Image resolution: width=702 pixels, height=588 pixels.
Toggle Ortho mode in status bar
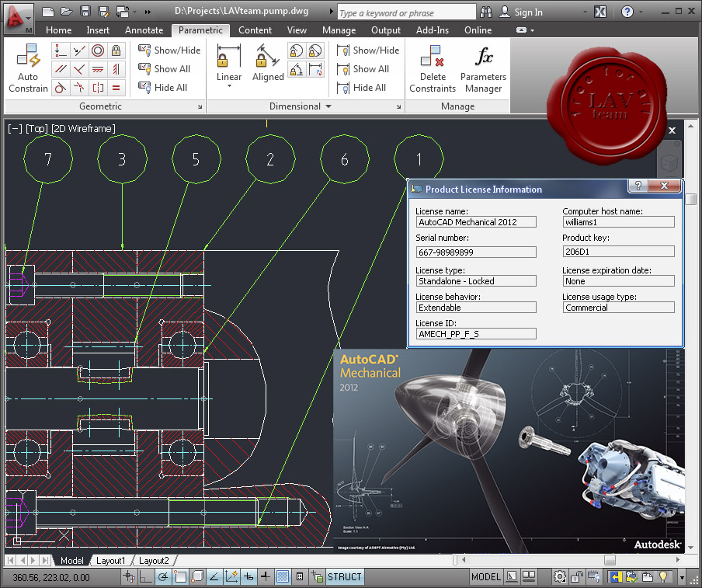click(145, 576)
